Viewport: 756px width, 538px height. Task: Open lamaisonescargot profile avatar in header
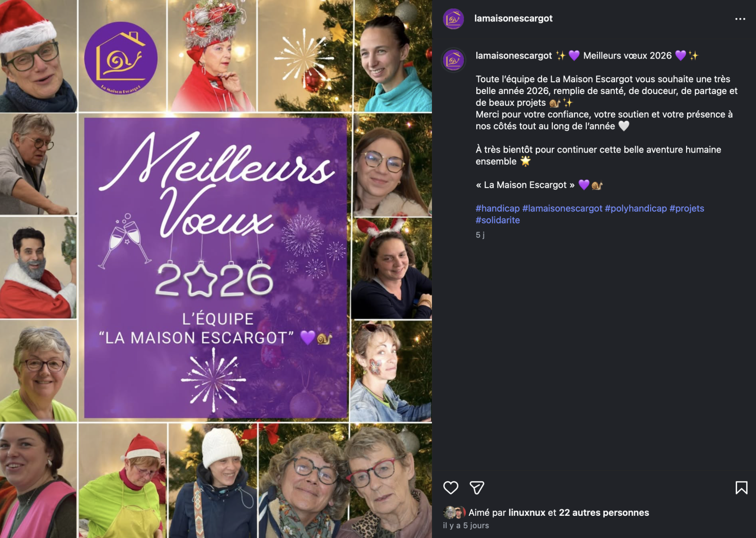coord(453,19)
